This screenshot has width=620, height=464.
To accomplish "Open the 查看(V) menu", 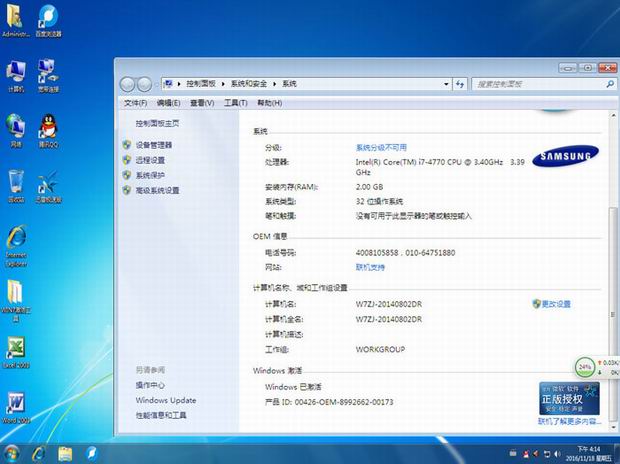I will pyautogui.click(x=202, y=103).
